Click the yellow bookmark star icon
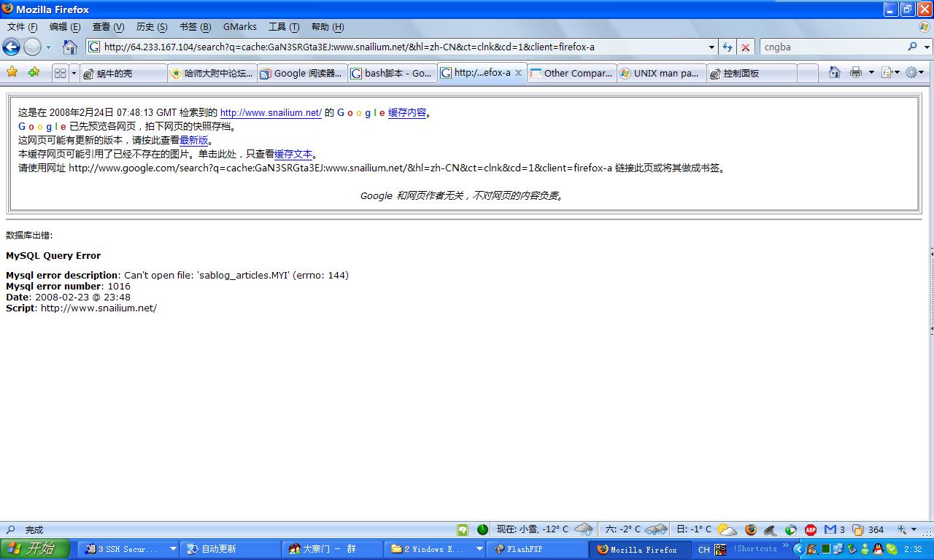This screenshot has width=934, height=560. click(12, 72)
